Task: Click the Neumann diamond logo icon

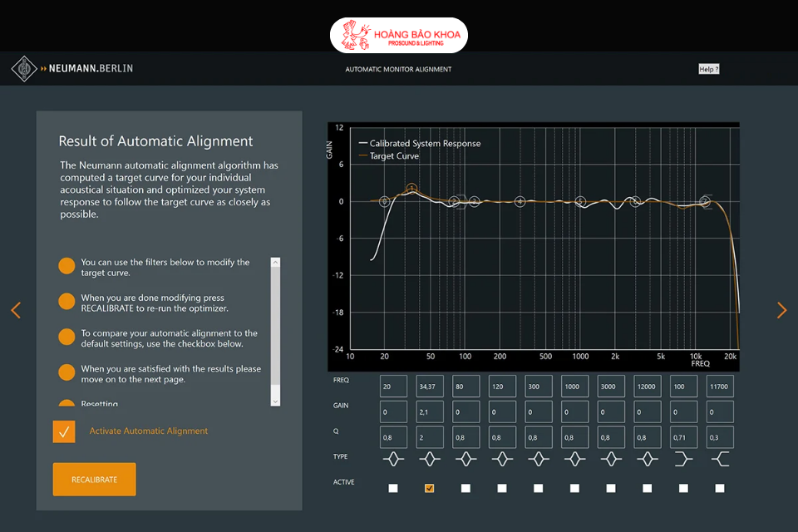Action: [24, 68]
